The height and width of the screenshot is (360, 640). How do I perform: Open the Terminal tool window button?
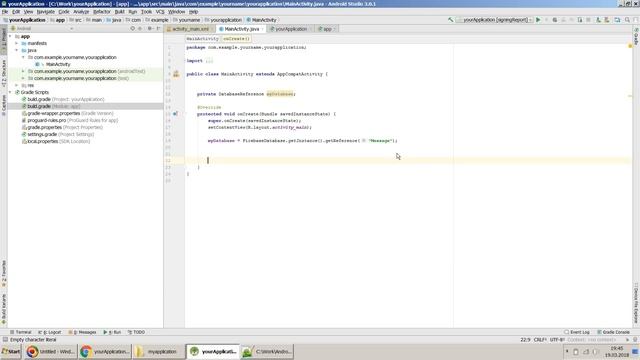(21, 332)
